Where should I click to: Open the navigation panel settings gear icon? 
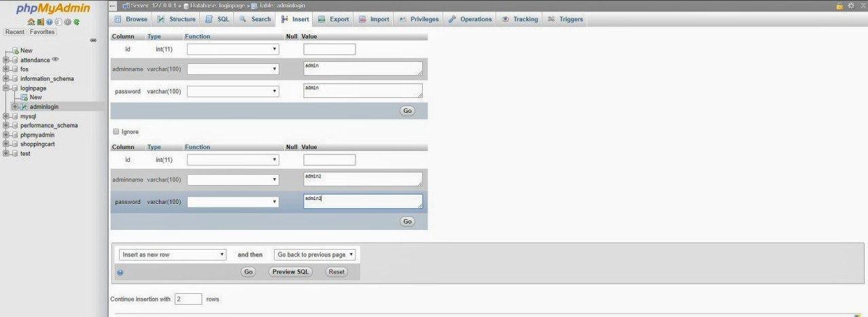pos(67,22)
